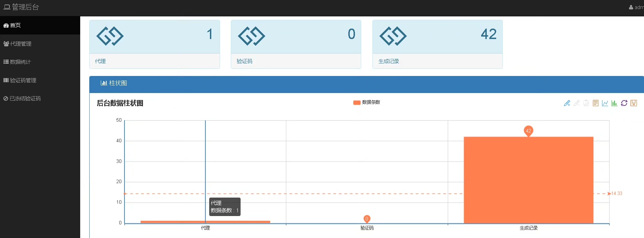Click the y-axis value 20
The height and width of the screenshot is (238, 644).
[x=119, y=182]
